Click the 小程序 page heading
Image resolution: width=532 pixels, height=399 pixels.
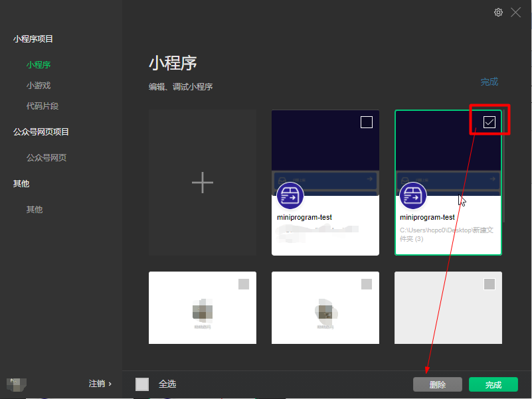pyautogui.click(x=173, y=63)
